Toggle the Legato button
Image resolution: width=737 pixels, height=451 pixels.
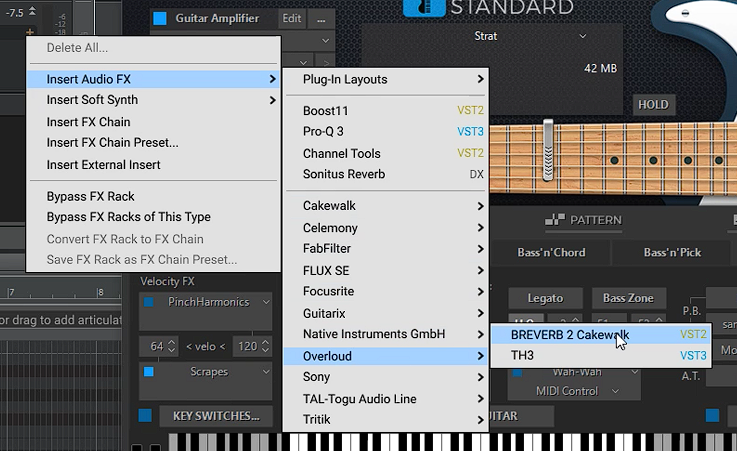point(545,298)
